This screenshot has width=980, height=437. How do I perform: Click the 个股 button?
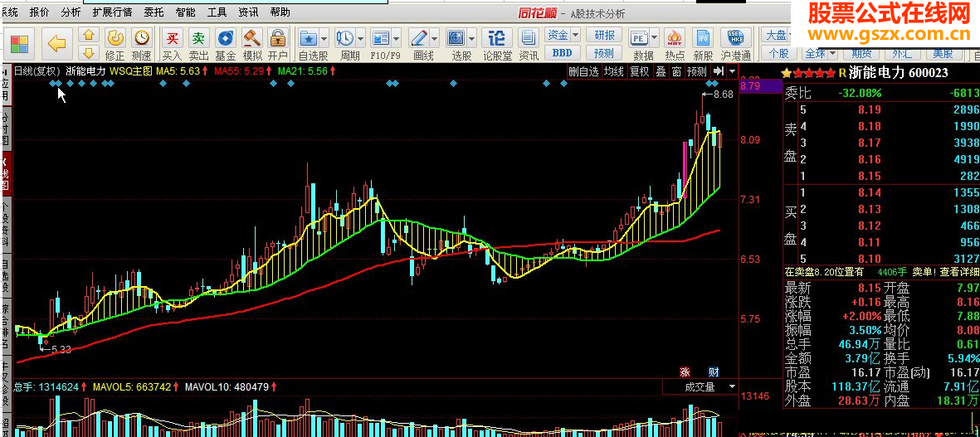(778, 52)
